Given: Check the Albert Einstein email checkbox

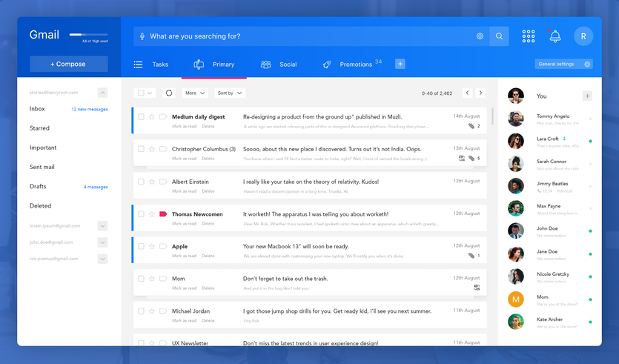Looking at the screenshot, I should 141,182.
